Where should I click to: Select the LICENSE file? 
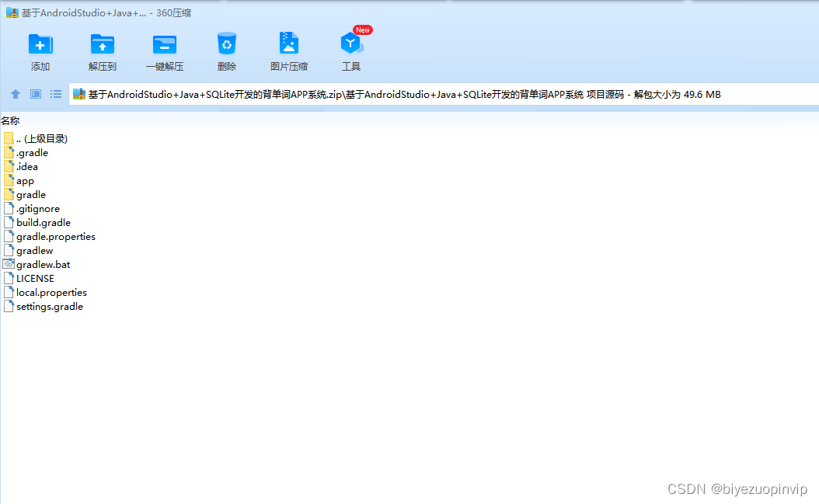click(35, 278)
